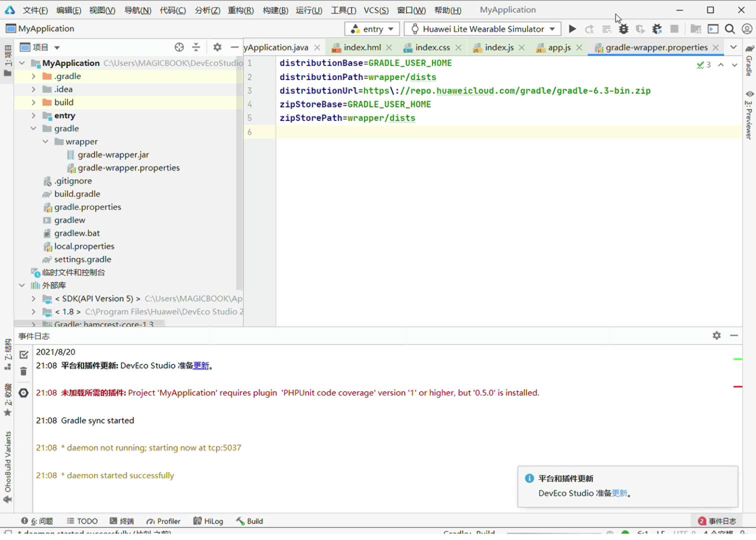The height and width of the screenshot is (540, 756).
Task: Close the gradle-wrapper.properties tab
Action: tap(715, 47)
